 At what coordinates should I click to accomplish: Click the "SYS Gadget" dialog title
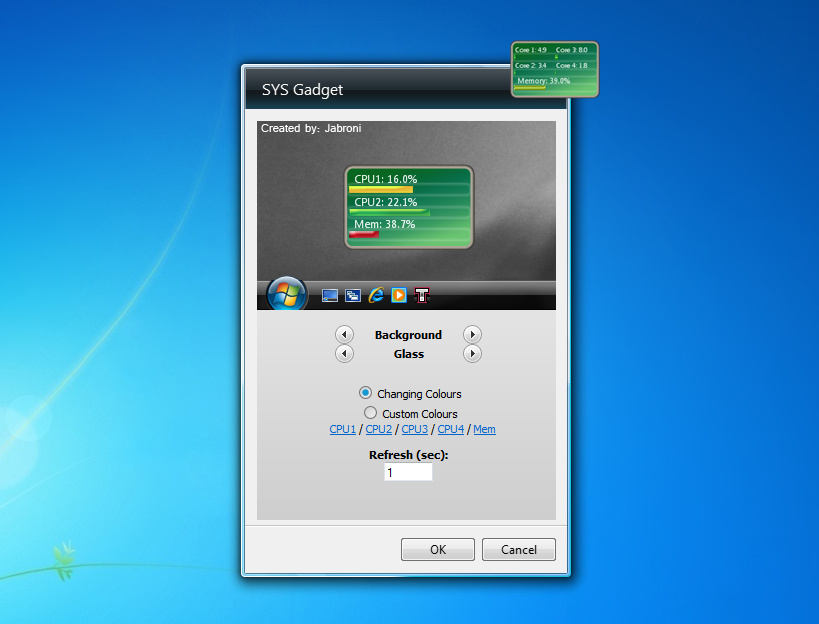(x=302, y=90)
